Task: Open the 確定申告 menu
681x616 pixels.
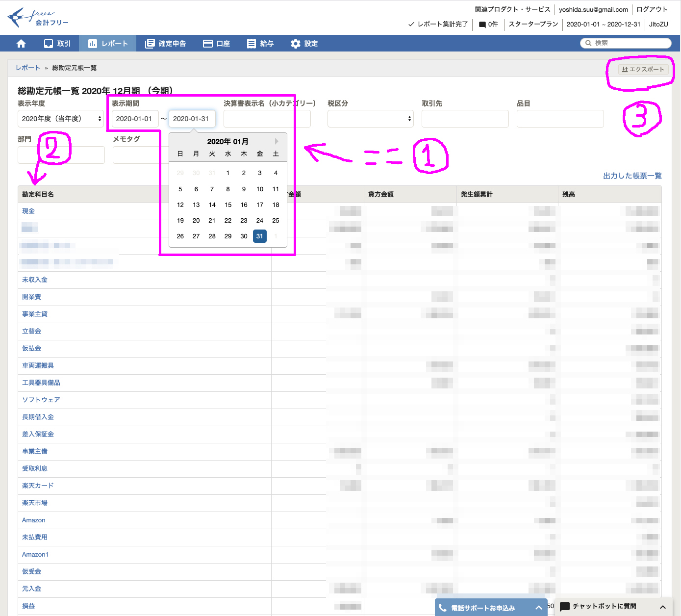Action: tap(166, 44)
